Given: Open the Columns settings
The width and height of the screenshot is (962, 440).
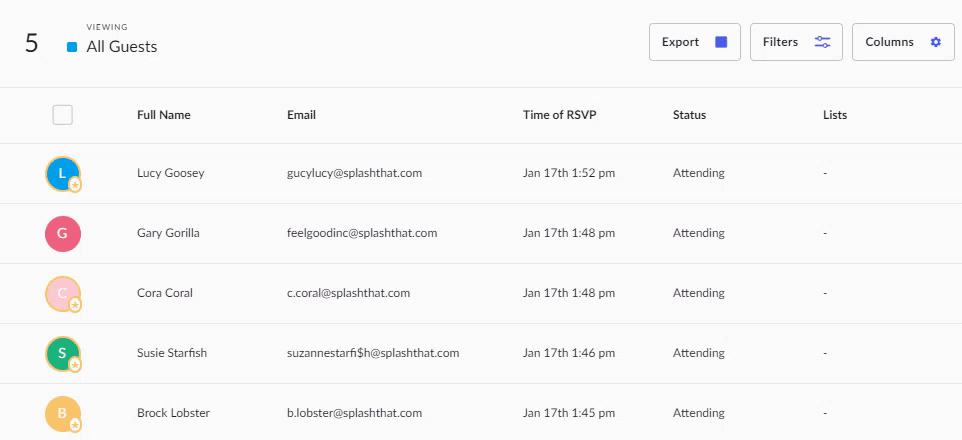Looking at the screenshot, I should [x=902, y=42].
